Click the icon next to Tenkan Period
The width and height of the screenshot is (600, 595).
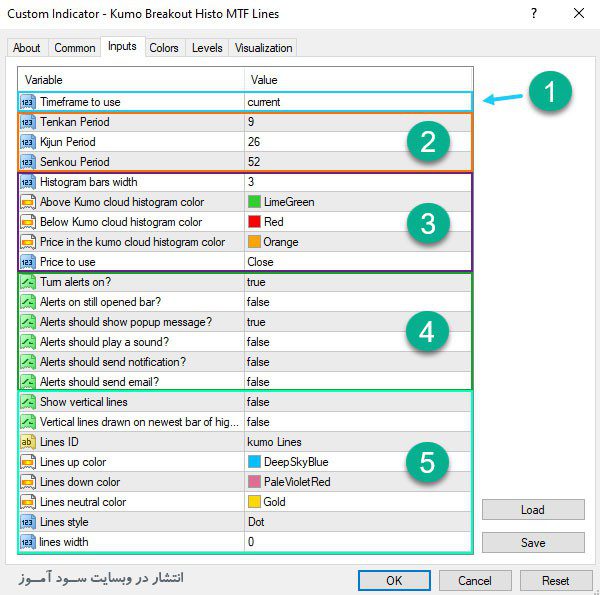coord(28,122)
